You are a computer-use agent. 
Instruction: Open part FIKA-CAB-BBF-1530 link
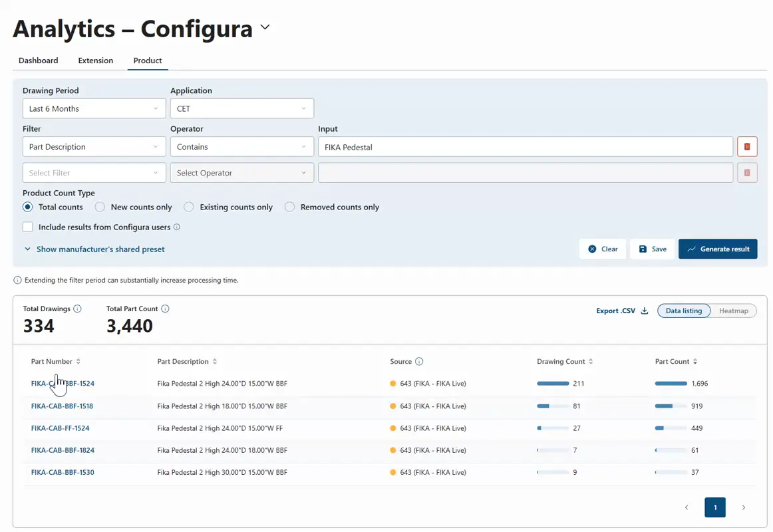(x=63, y=472)
